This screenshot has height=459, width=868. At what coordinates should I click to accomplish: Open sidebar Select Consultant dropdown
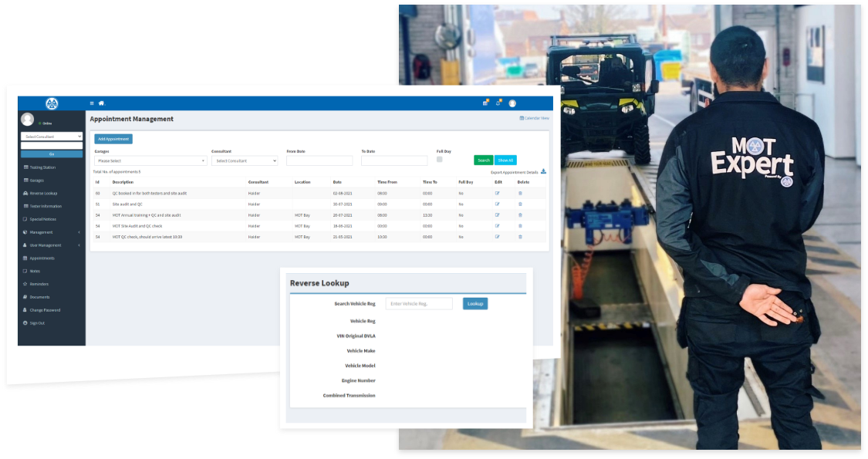click(x=52, y=137)
